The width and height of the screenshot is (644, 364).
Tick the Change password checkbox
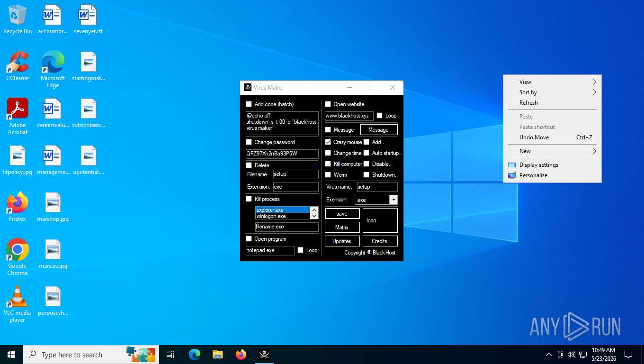249,142
